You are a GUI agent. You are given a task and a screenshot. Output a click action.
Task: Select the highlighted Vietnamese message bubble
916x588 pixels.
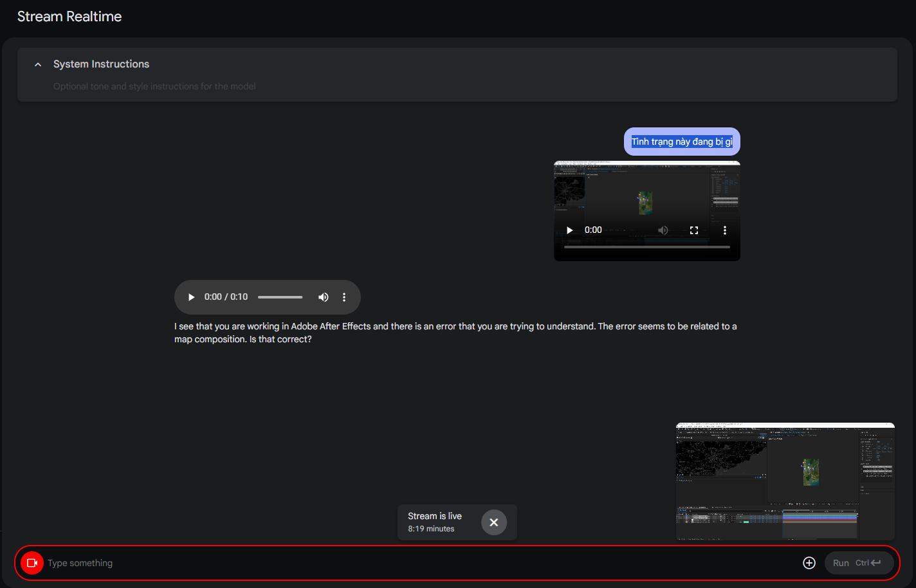[x=682, y=142]
